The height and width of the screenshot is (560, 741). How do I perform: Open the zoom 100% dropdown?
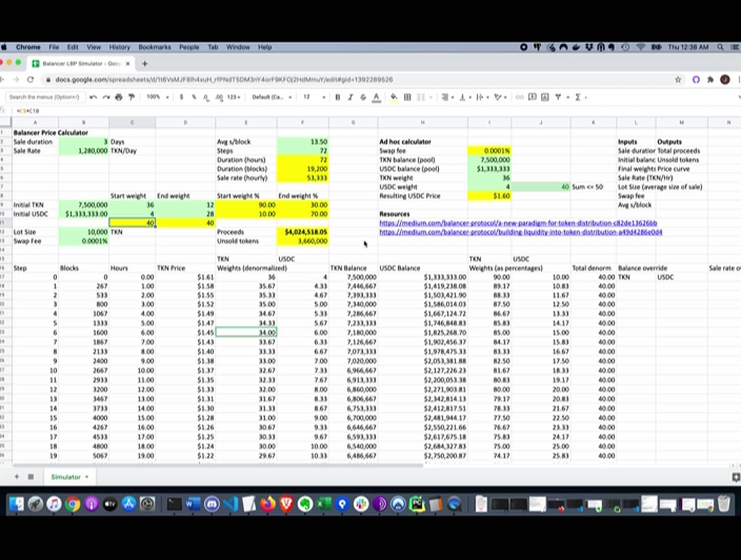click(x=158, y=97)
